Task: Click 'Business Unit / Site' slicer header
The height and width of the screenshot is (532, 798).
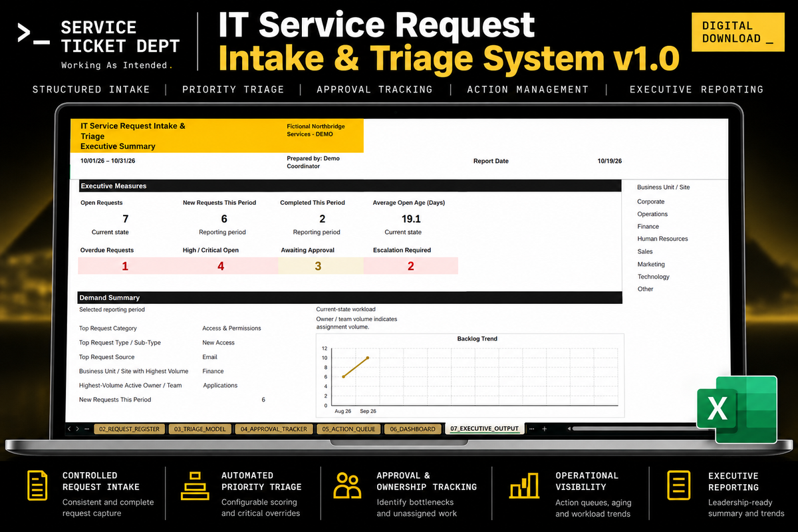Action: 663,188
